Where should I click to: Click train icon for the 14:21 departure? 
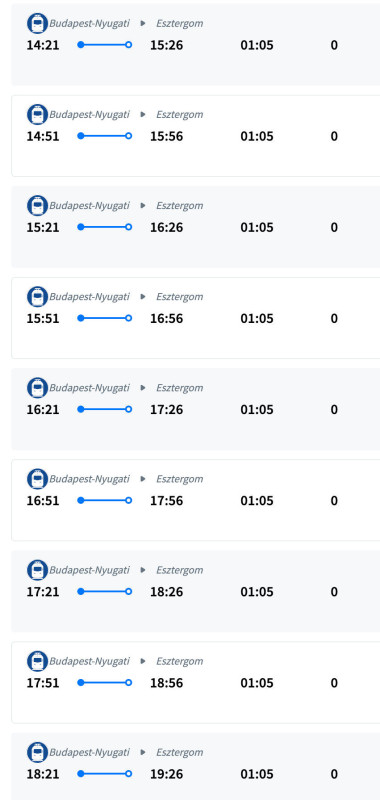37,23
